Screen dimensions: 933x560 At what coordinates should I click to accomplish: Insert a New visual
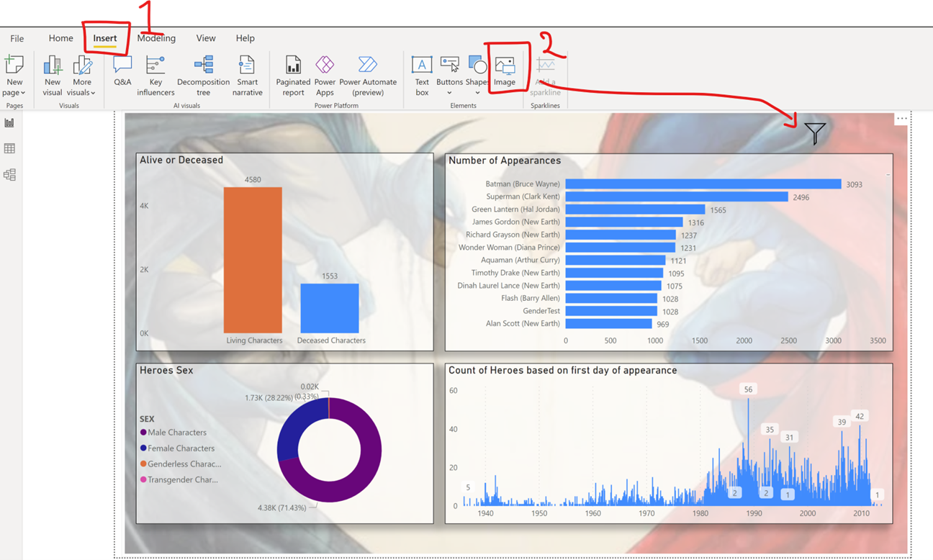(x=53, y=76)
